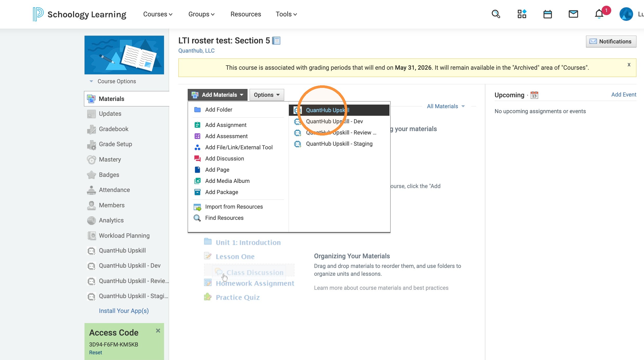Click the Add Folder folder icon
This screenshot has width=644, height=360.
[197, 110]
